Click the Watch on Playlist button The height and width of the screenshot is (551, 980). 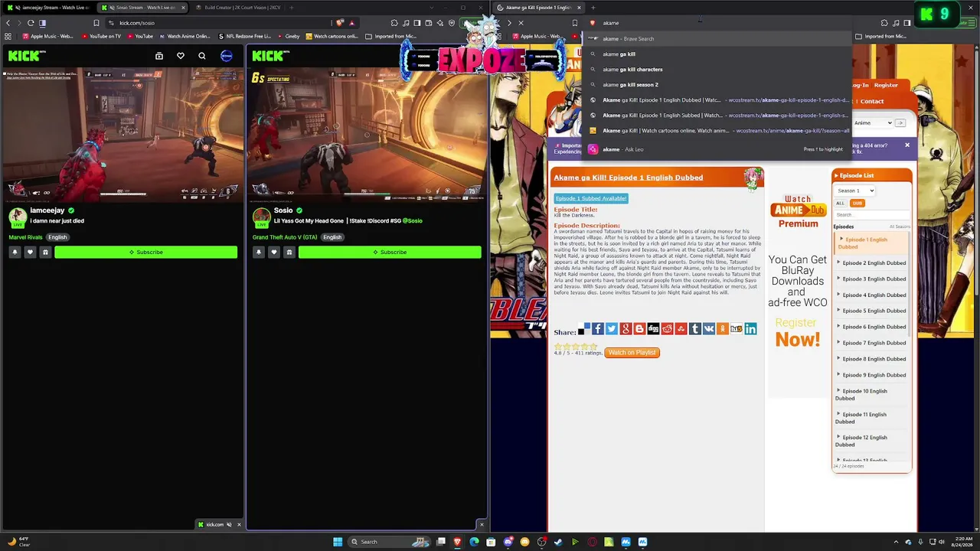tap(632, 353)
